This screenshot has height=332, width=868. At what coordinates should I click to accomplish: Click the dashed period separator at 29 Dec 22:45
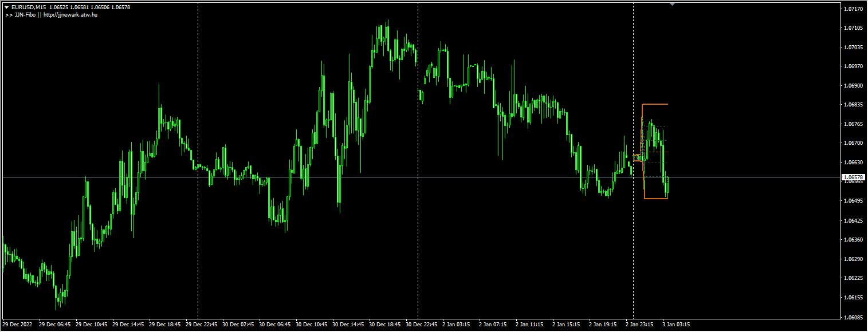click(x=198, y=172)
